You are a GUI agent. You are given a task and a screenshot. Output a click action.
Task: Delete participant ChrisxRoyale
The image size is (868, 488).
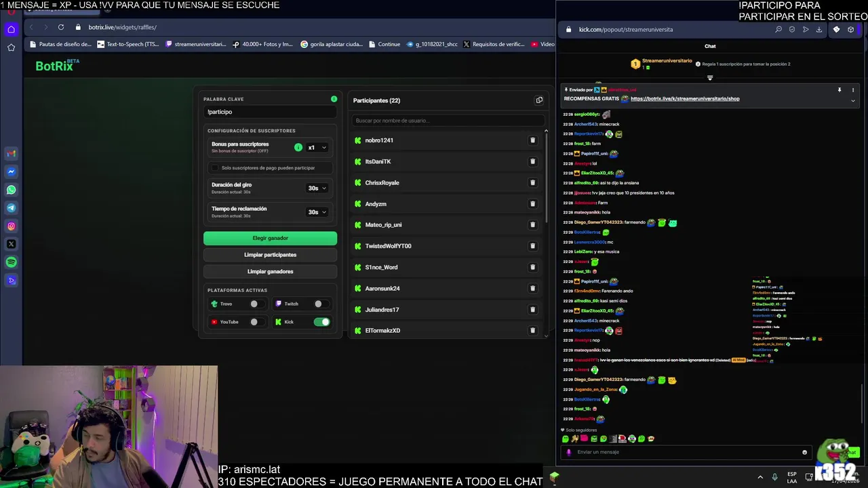(532, 182)
